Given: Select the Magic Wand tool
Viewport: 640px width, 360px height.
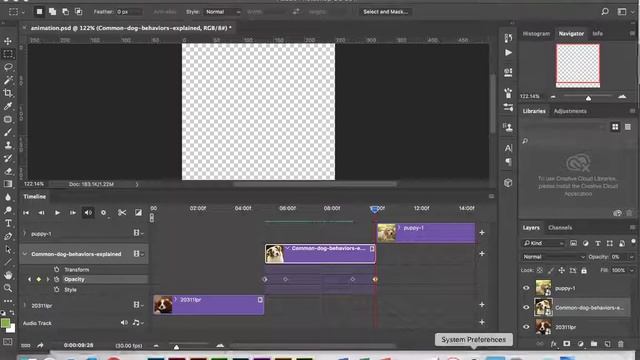Looking at the screenshot, I should [x=8, y=80].
